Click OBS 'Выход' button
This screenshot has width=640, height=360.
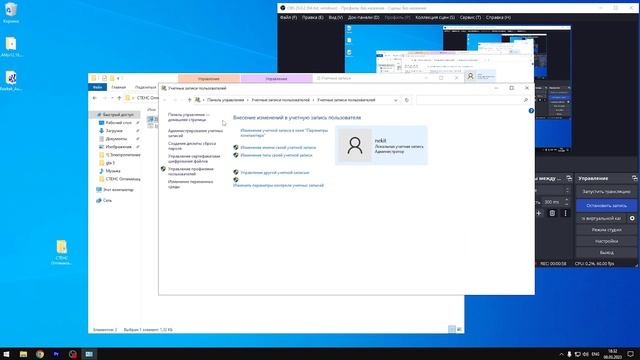pos(606,253)
